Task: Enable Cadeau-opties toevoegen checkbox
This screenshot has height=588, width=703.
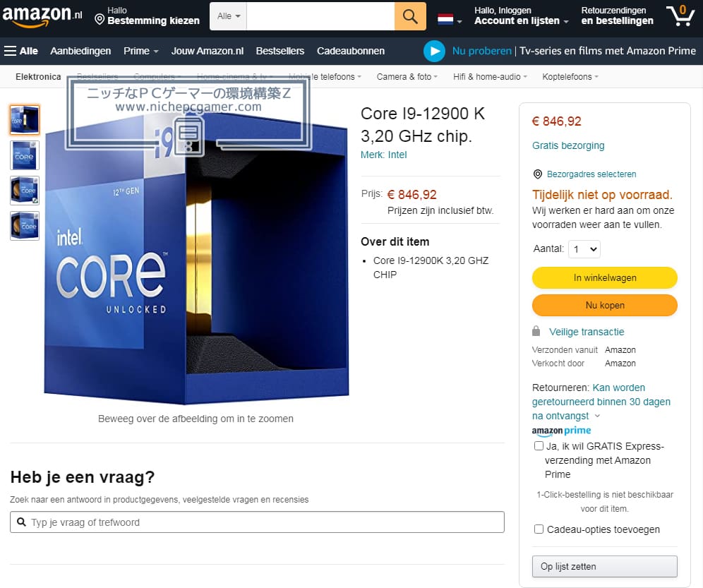Action: coord(539,529)
